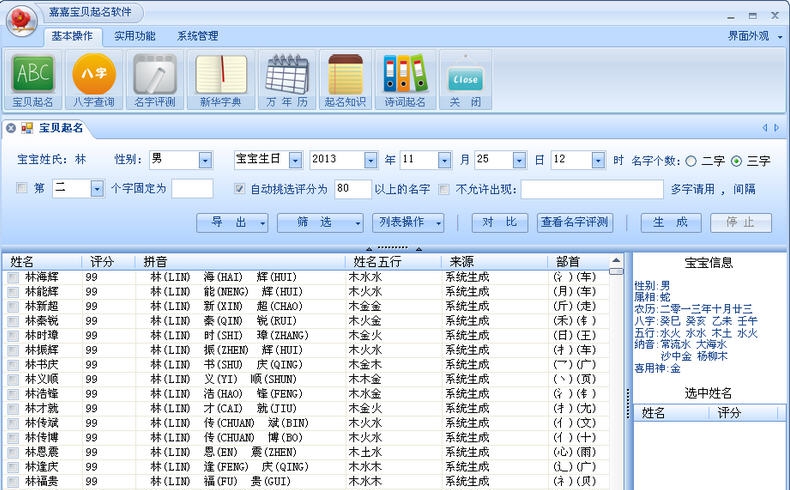Viewport: 790px width, 490px height.
Task: Click the 八字查询 icon
Action: point(94,79)
